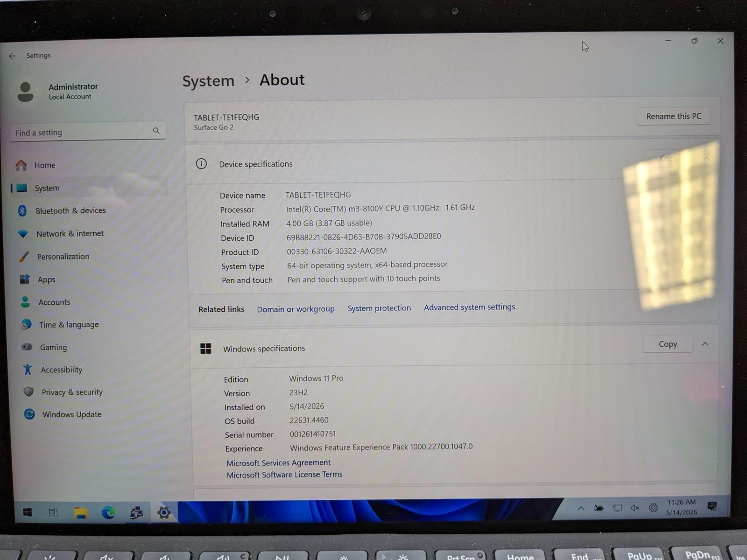Copy the Windows specifications
747x560 pixels.
point(668,344)
